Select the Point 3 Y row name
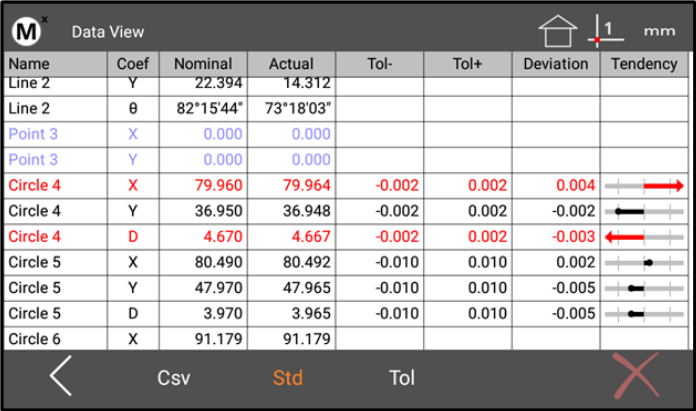 click(33, 160)
